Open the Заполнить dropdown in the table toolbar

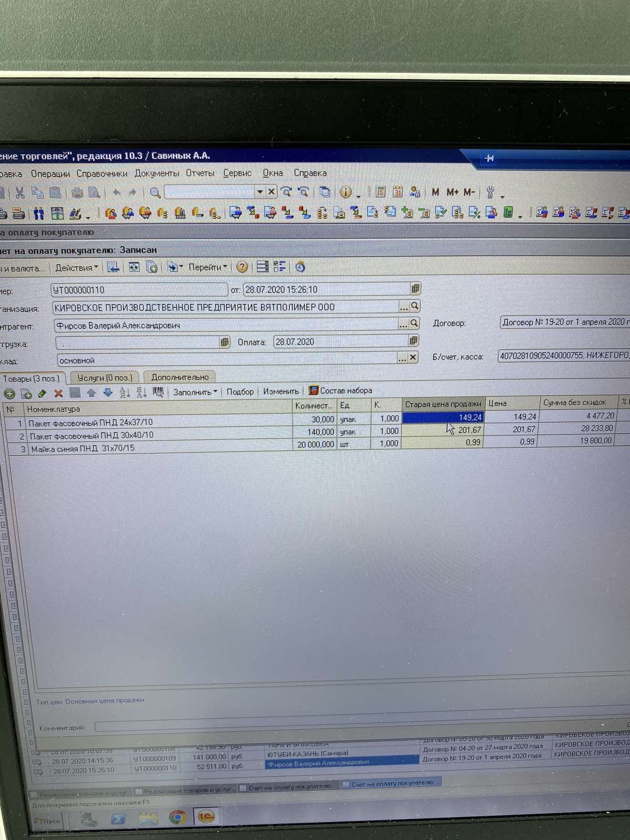tap(195, 392)
